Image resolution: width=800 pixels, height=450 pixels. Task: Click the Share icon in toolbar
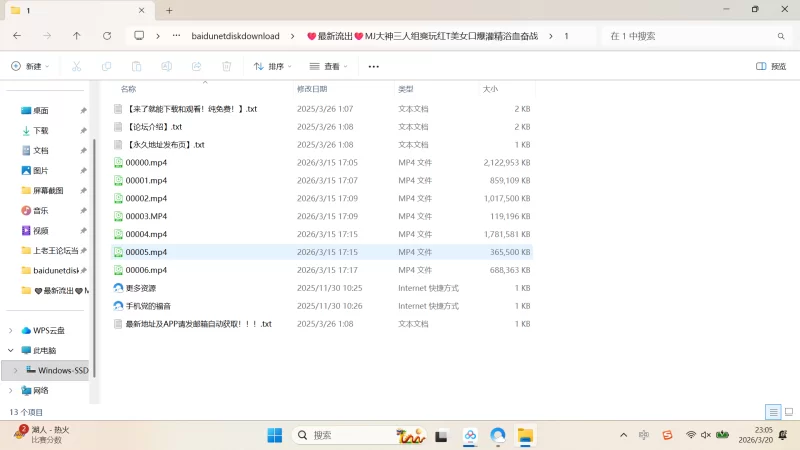point(196,66)
